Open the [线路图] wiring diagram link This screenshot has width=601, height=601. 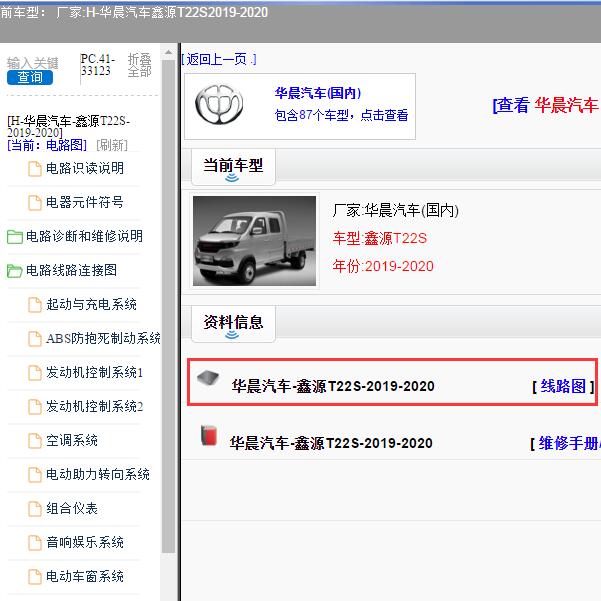[x=563, y=386]
